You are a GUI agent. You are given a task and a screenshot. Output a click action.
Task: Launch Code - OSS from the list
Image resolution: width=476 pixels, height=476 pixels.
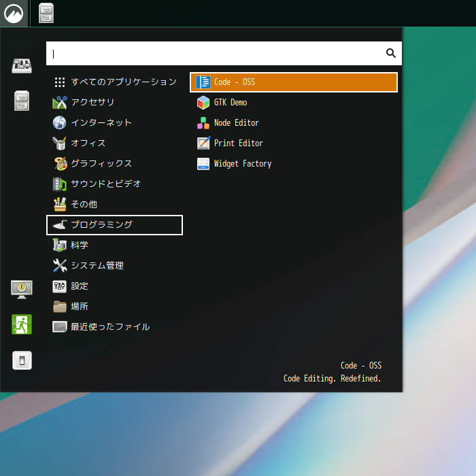point(294,82)
